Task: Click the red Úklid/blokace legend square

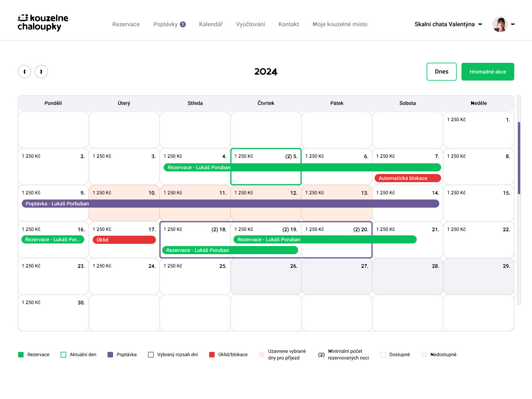Action: [x=212, y=354]
